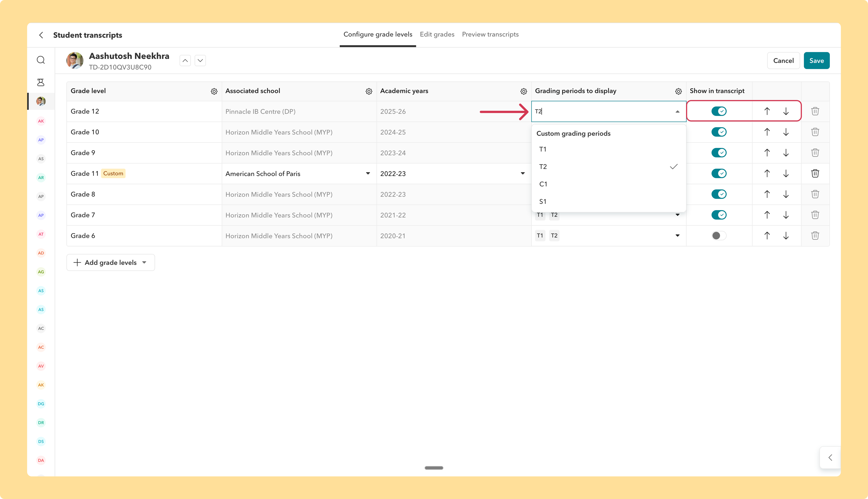Open the search icon in sidebar

41,60
